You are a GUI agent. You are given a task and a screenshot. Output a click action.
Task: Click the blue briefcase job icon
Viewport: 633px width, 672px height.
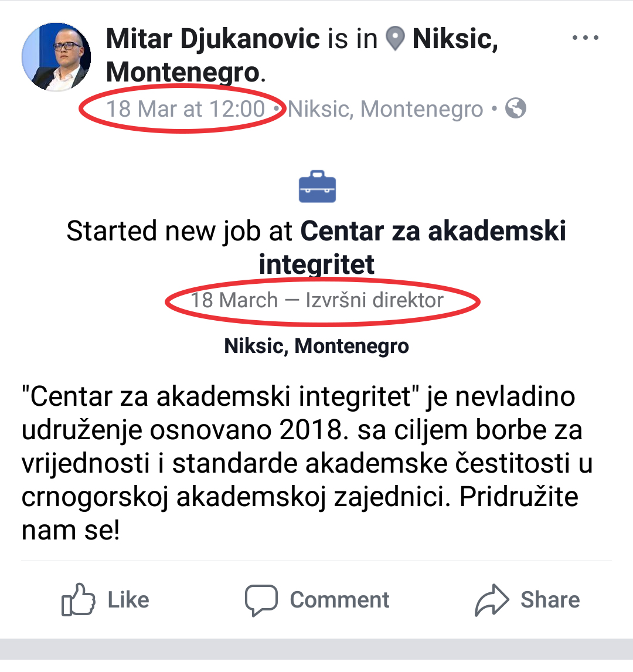(317, 186)
